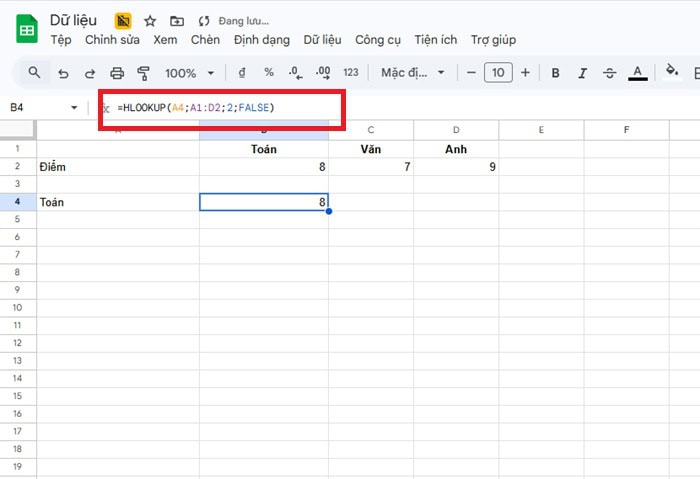Open the text color picker

coord(637,73)
